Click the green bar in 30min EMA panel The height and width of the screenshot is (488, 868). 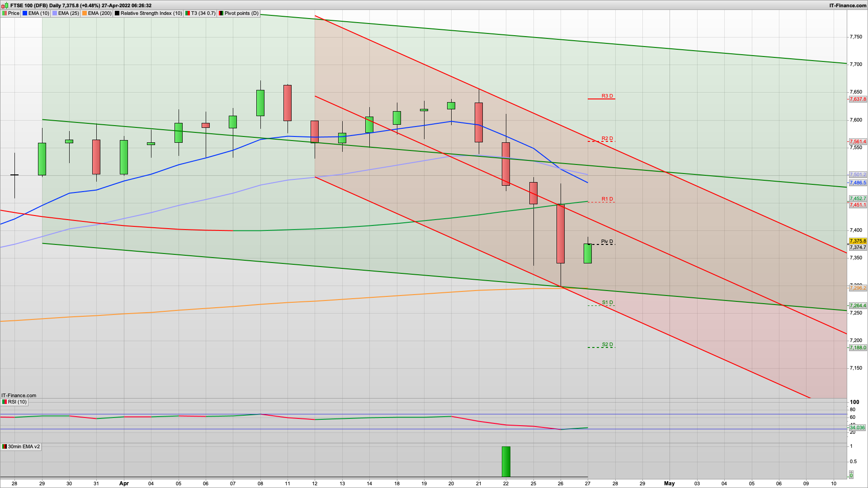506,461
